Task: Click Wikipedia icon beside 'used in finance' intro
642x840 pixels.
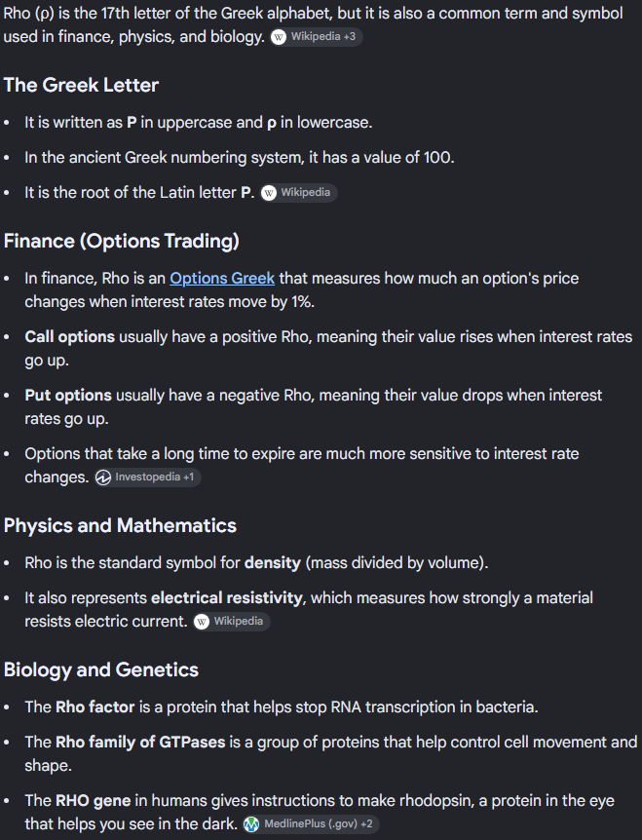Action: click(279, 37)
